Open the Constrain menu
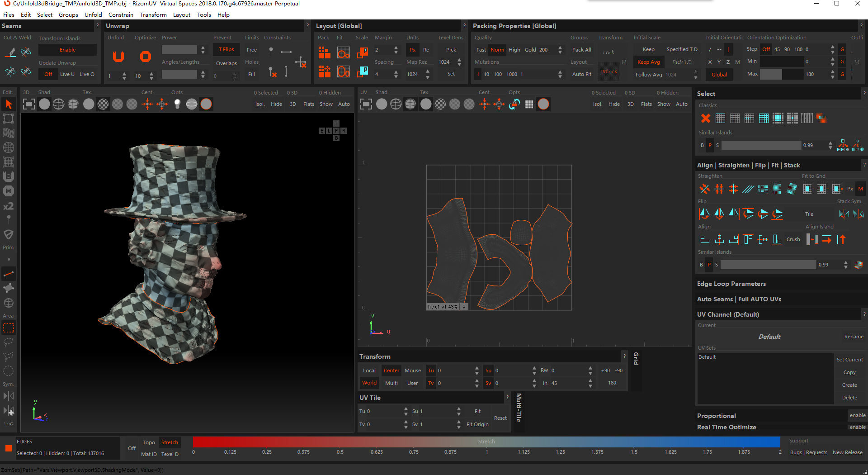Viewport: 868px width, 475px height. pos(121,14)
